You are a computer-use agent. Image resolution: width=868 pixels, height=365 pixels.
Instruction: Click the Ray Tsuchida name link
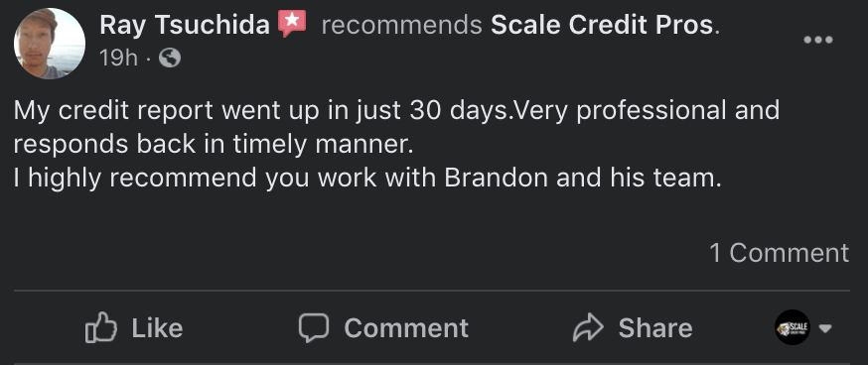pyautogui.click(x=185, y=25)
